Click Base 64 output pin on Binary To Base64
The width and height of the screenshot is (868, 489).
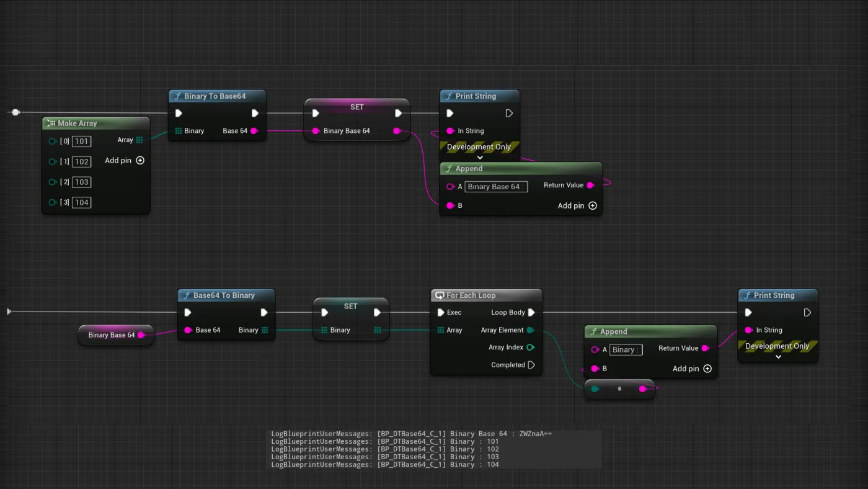254,131
